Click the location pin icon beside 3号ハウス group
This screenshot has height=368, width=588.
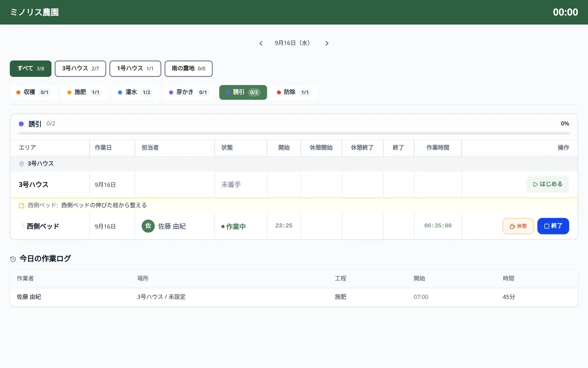tap(22, 164)
